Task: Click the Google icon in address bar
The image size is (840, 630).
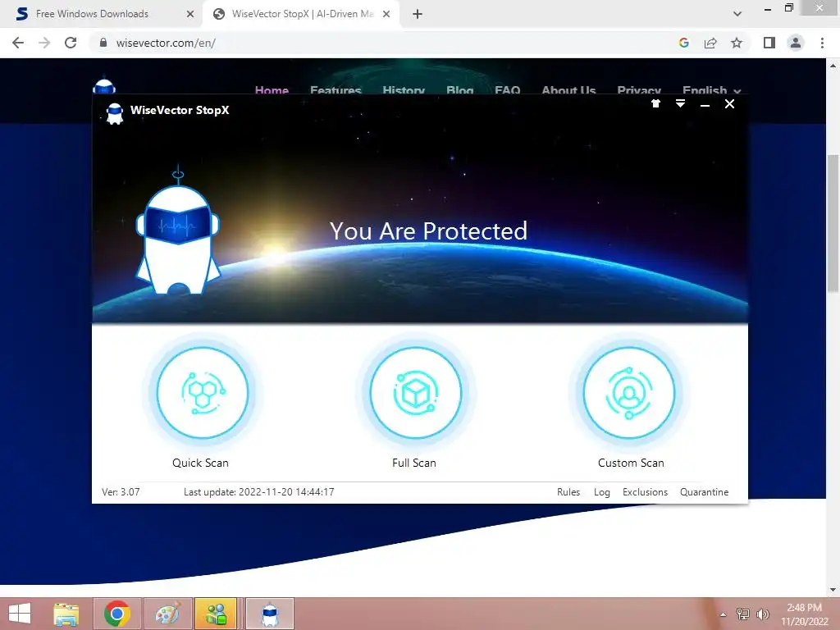Action: coord(683,43)
